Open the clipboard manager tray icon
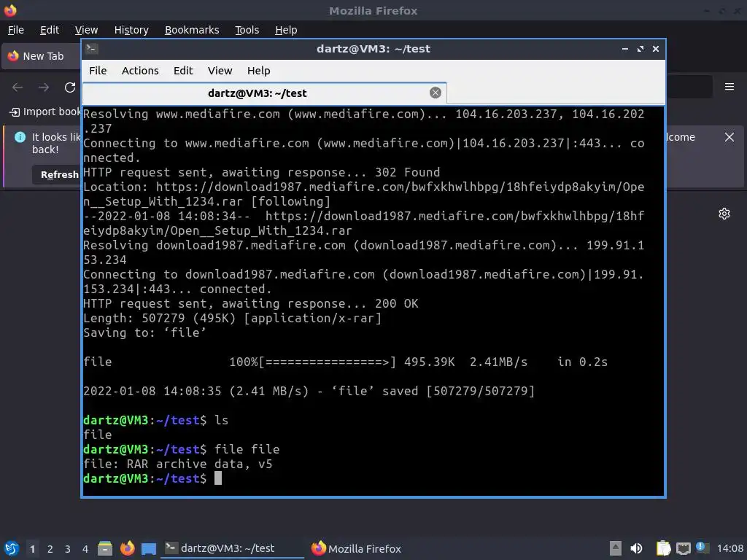747x560 pixels. (x=662, y=548)
